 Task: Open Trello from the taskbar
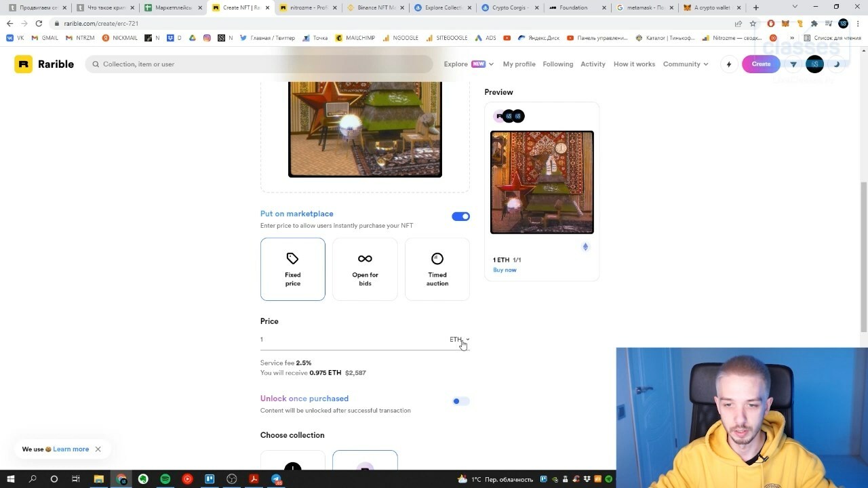pyautogui.click(x=210, y=479)
